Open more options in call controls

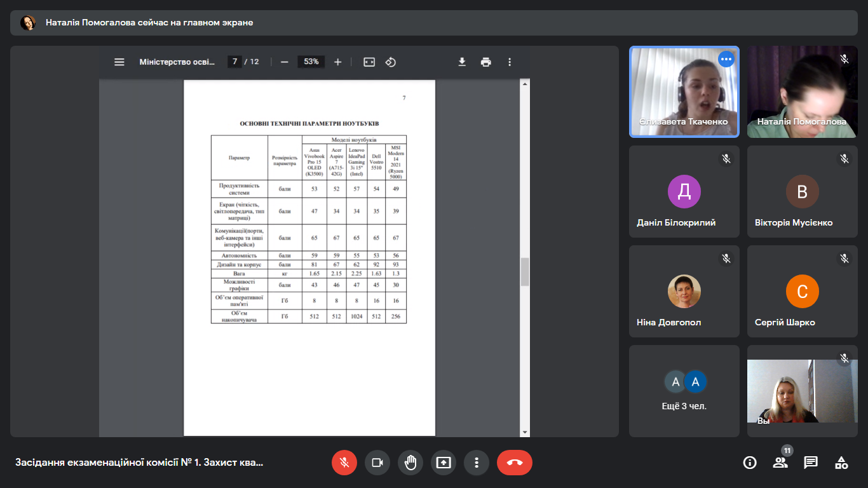[477, 463]
